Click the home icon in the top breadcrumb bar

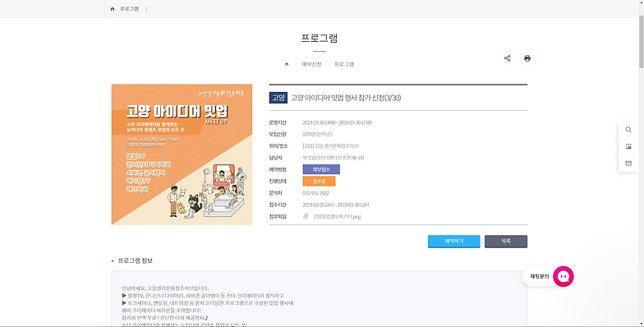point(112,8)
